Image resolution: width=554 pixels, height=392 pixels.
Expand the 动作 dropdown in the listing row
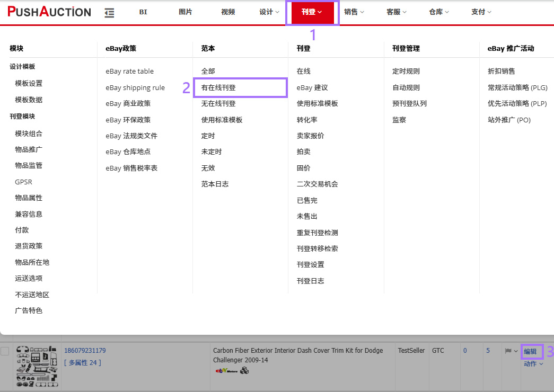click(x=533, y=364)
